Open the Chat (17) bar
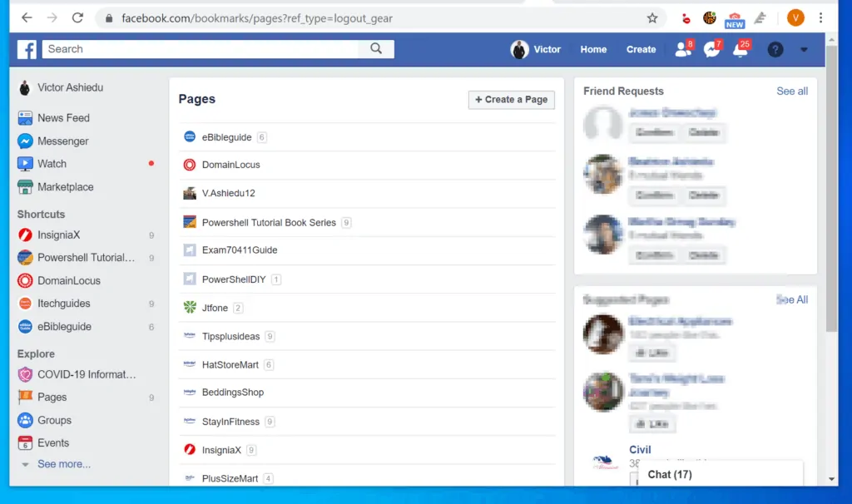 pyautogui.click(x=720, y=474)
